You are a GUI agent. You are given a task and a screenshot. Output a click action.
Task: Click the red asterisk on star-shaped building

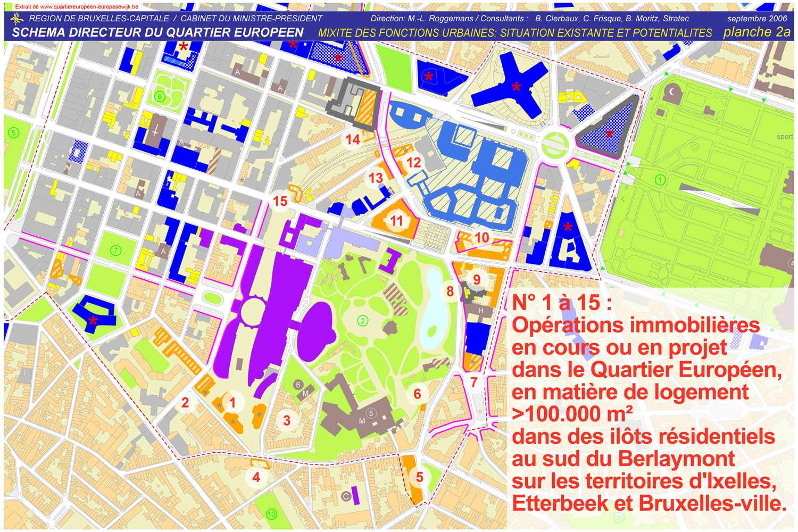click(x=516, y=87)
